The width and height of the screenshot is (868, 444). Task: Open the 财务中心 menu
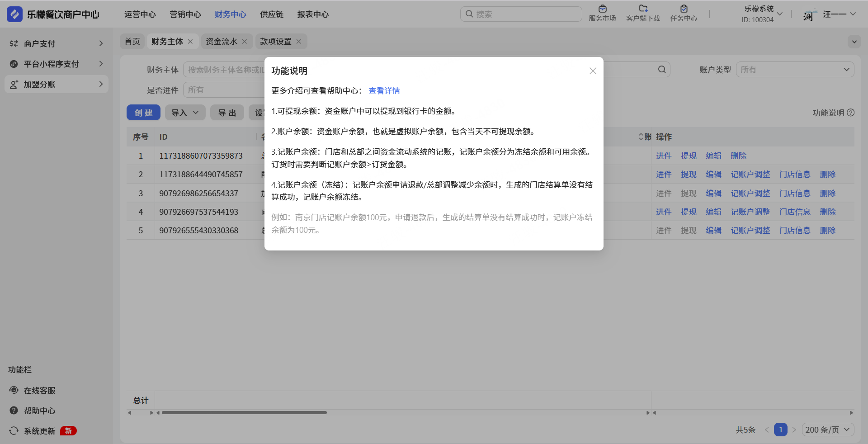(231, 14)
